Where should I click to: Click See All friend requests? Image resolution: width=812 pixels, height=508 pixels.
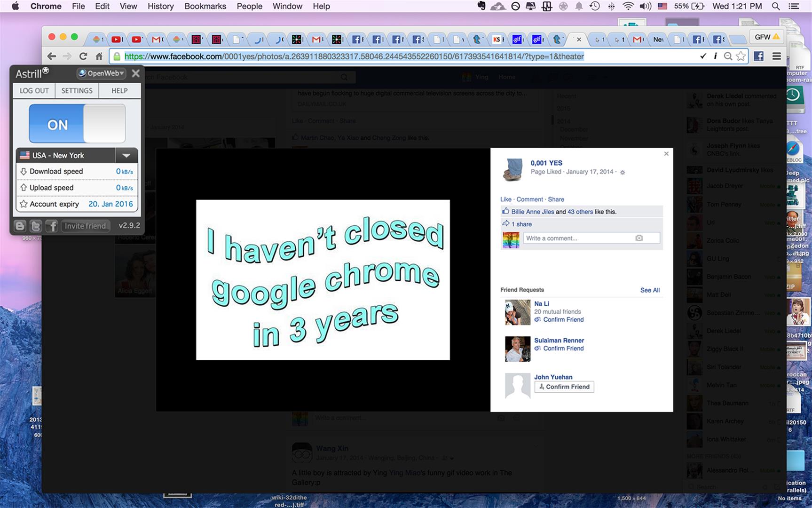point(650,290)
